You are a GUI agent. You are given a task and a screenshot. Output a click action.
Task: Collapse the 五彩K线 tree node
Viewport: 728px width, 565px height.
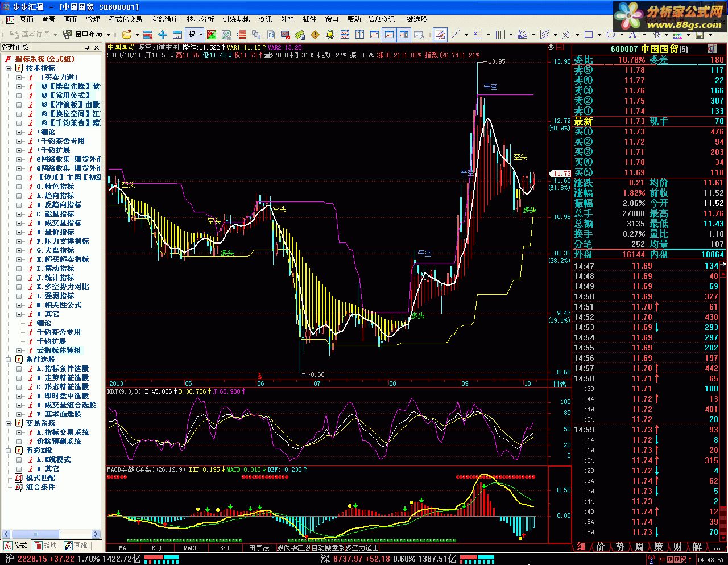coord(9,451)
